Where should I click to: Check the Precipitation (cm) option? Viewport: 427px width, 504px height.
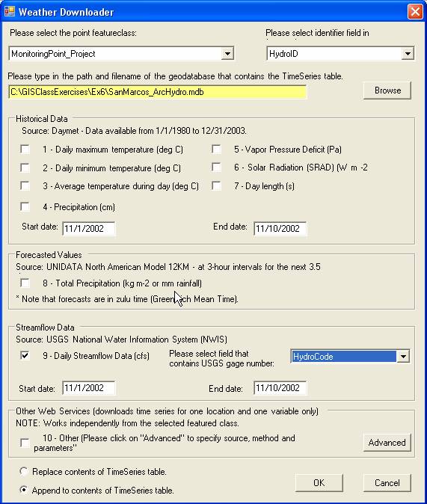(25, 206)
